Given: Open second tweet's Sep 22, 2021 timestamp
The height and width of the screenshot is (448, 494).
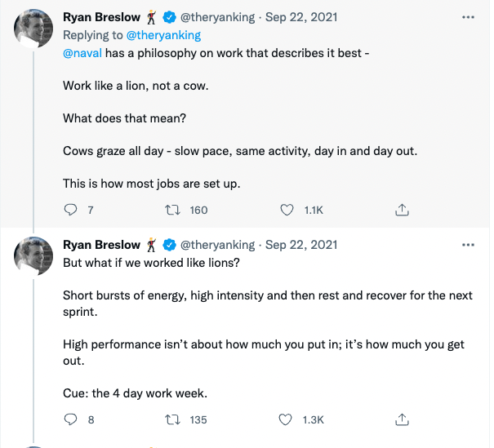Looking at the screenshot, I should [x=301, y=245].
